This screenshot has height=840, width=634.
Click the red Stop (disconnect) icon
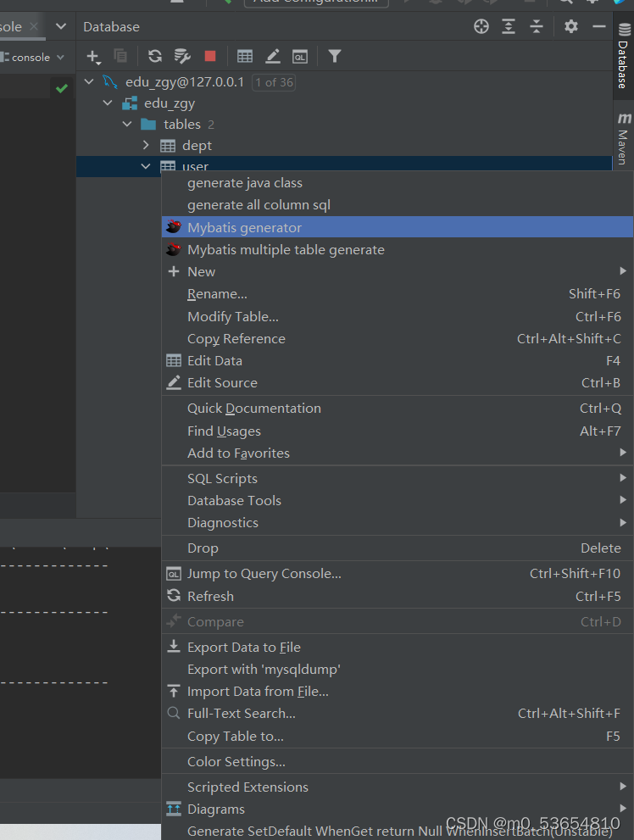210,56
